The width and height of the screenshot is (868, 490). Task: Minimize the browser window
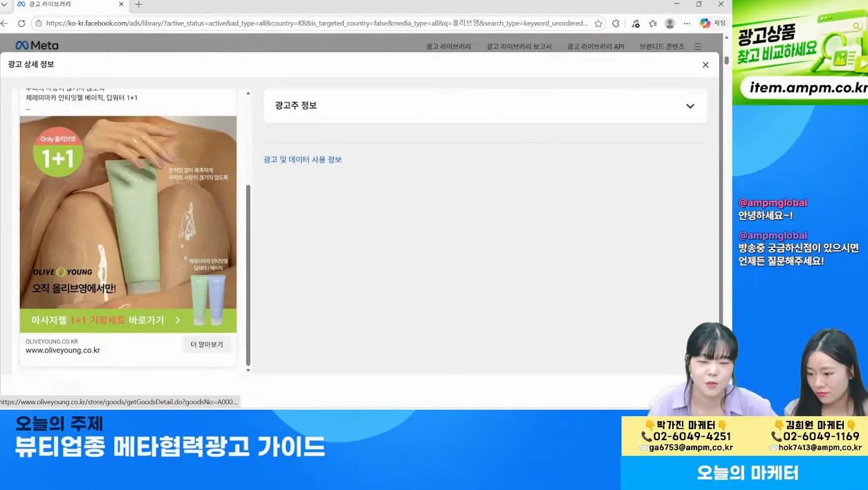[x=676, y=4]
